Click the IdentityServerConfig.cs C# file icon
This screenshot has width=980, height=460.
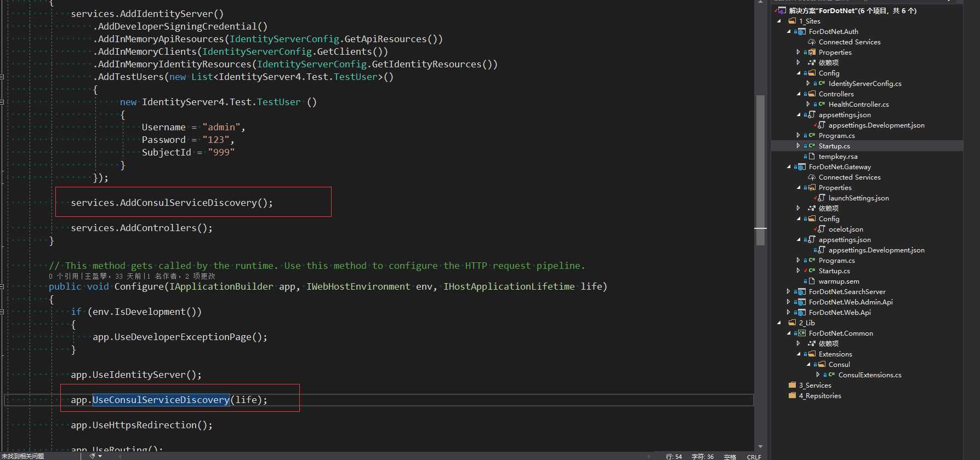(822, 83)
